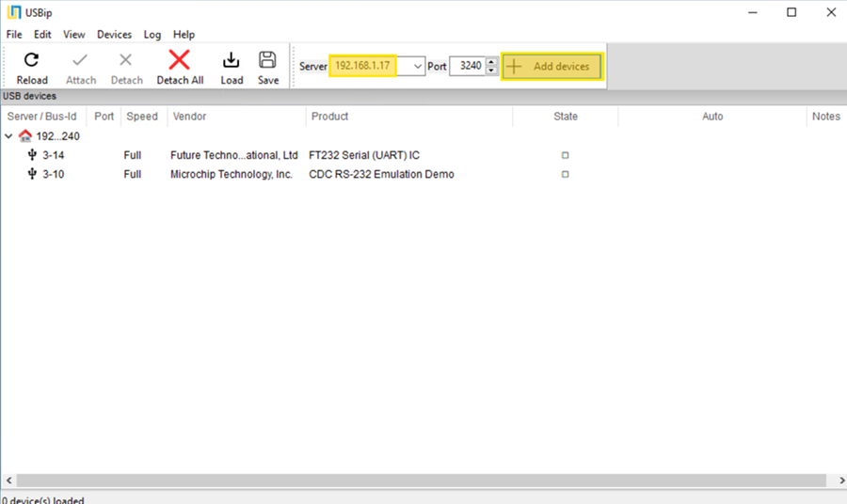847x504 pixels.
Task: Open the Server address dropdown arrow
Action: pos(417,67)
